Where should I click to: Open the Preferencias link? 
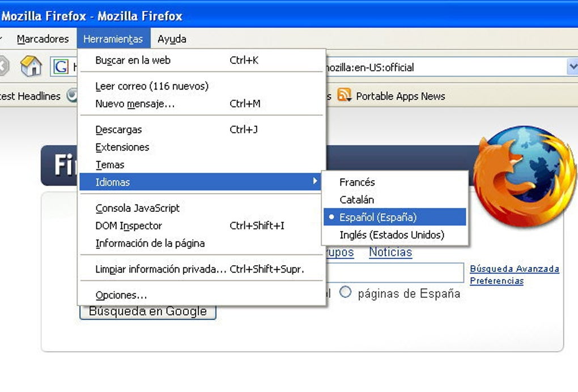(x=496, y=281)
